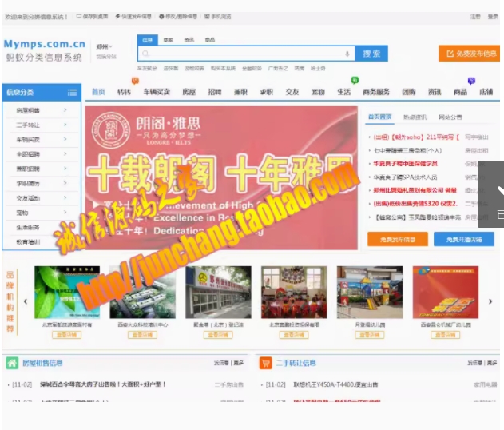This screenshot has width=504, height=430.
Task: Click 手机浏览 in the top bar
Action: click(218, 17)
